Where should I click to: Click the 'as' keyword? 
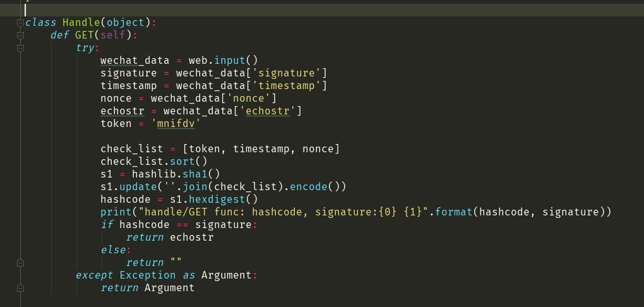189,275
